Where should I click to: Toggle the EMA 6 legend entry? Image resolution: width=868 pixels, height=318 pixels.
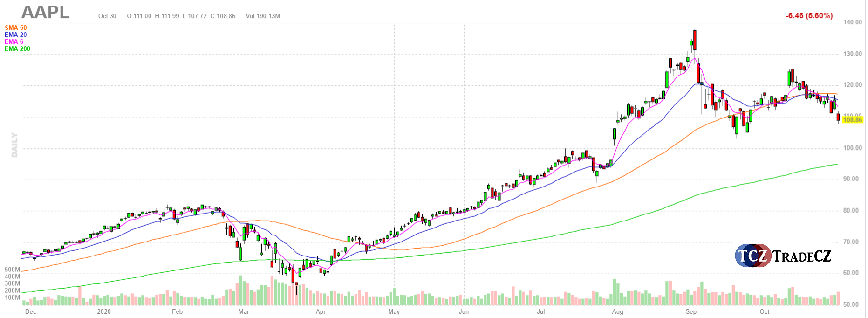[14, 42]
